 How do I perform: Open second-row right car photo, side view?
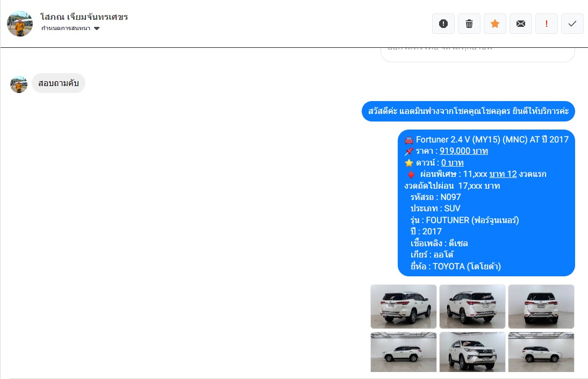coord(541,352)
